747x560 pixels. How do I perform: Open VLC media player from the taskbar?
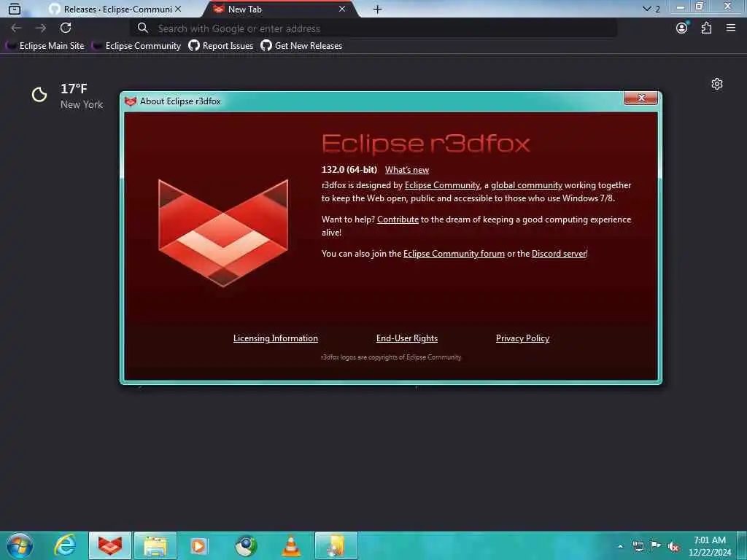pyautogui.click(x=290, y=545)
